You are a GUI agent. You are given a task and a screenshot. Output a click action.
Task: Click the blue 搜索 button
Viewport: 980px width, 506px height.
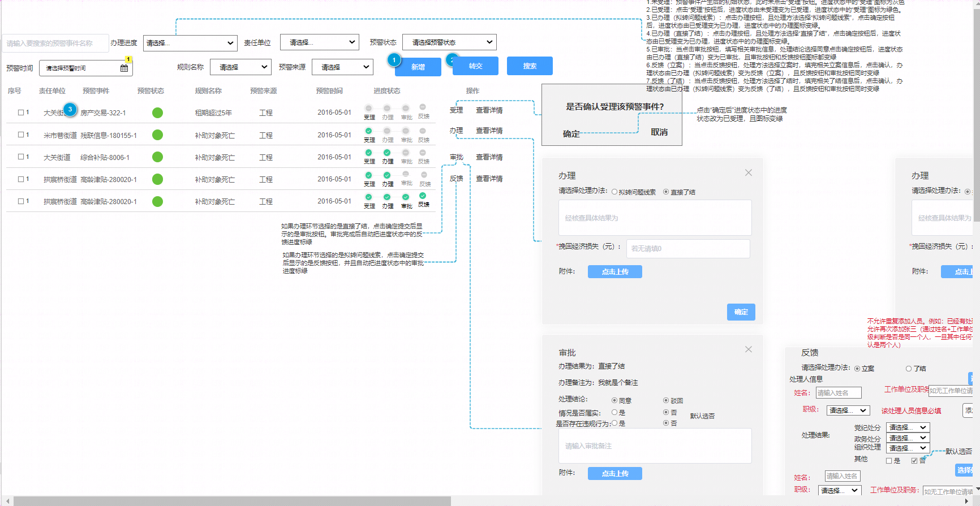(x=530, y=66)
